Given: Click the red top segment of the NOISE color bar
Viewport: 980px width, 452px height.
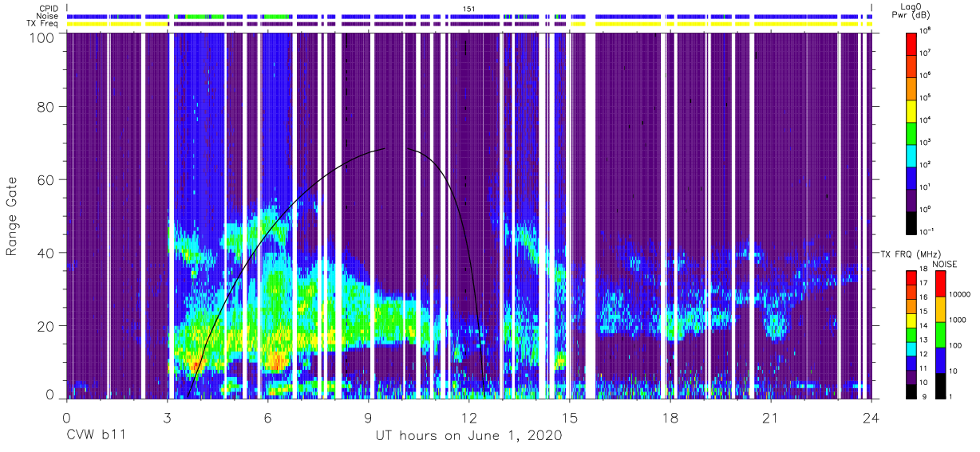Looking at the screenshot, I should click(x=941, y=284).
